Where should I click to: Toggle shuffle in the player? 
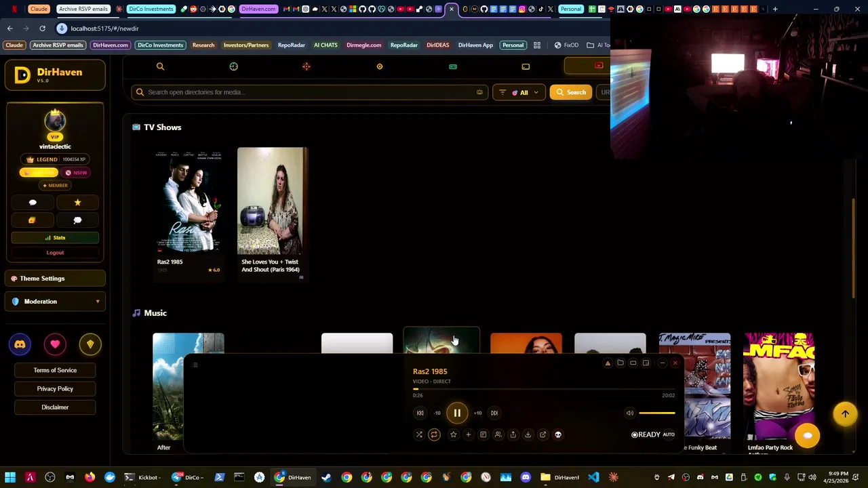point(419,434)
